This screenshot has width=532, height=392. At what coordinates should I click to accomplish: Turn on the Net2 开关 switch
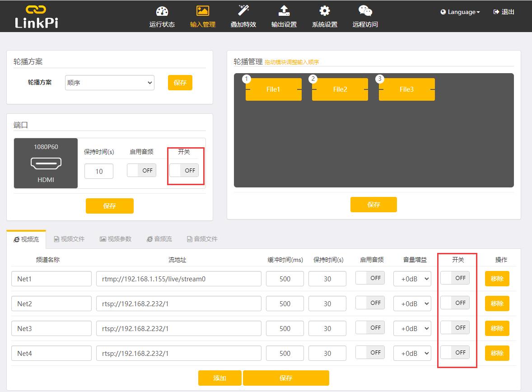(455, 303)
